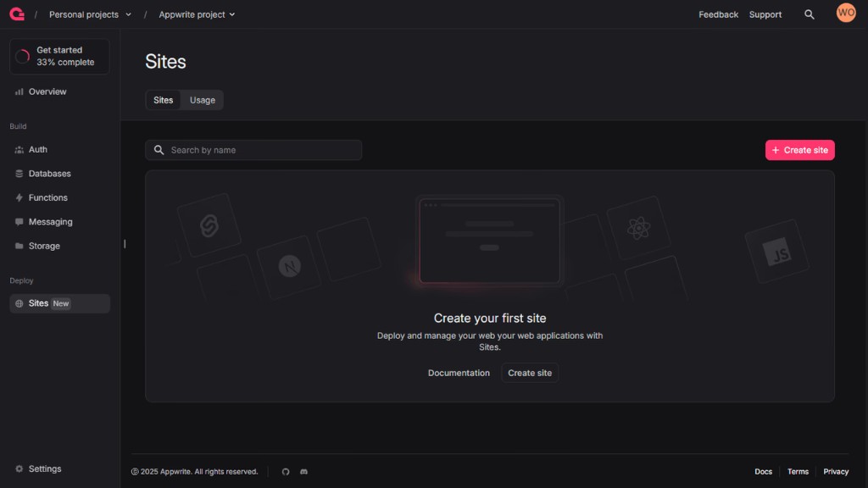Click Support in the top bar
This screenshot has width=868, height=488.
765,14
